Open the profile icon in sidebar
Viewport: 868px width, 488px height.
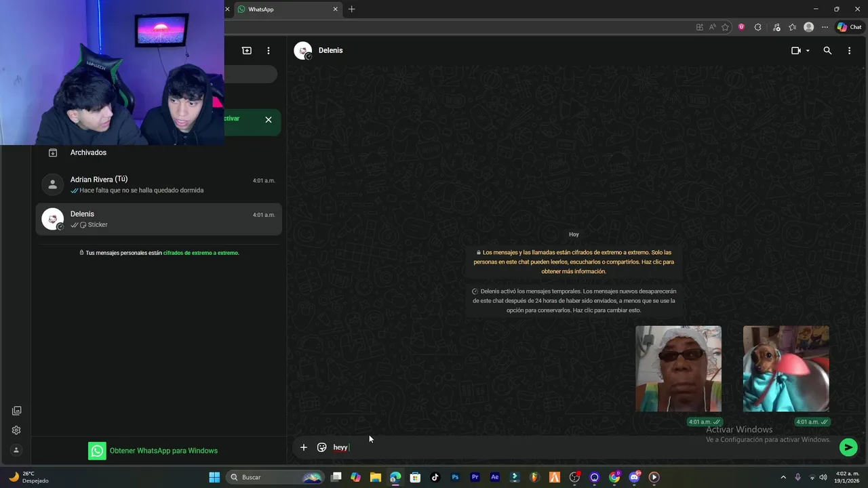tap(16, 450)
